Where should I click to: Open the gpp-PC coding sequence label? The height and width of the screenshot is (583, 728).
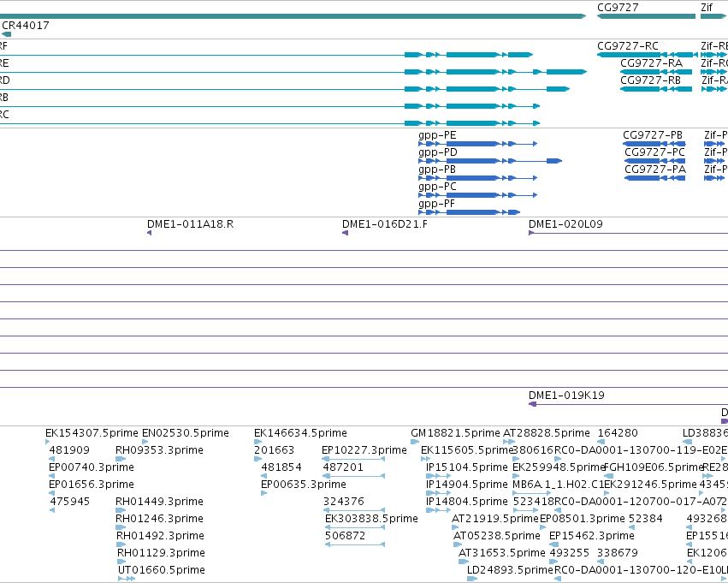[437, 187]
